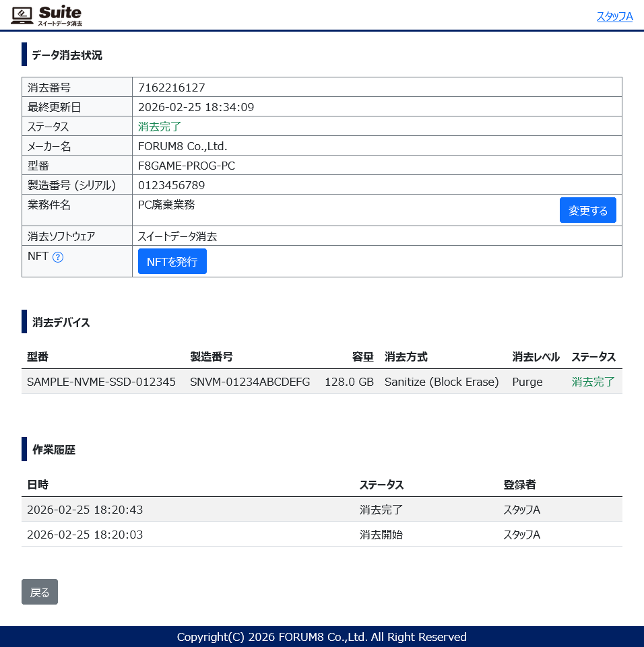Select the 18:20:03 消去開始 history row
Image resolution: width=644 pixels, height=647 pixels.
click(x=85, y=535)
